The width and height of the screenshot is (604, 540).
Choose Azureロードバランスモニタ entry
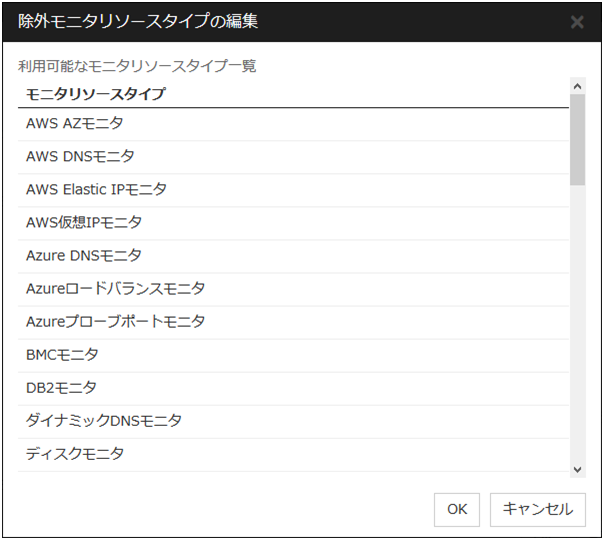tap(116, 289)
